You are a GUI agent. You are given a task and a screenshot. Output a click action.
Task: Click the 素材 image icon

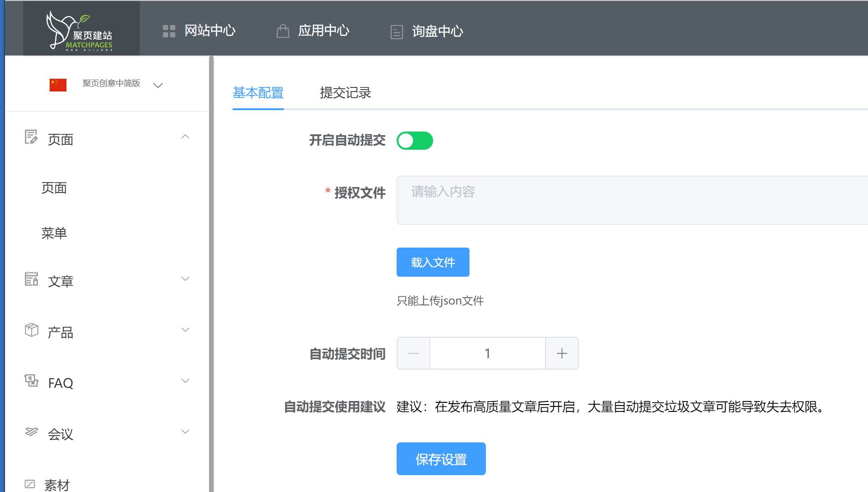[x=30, y=484]
